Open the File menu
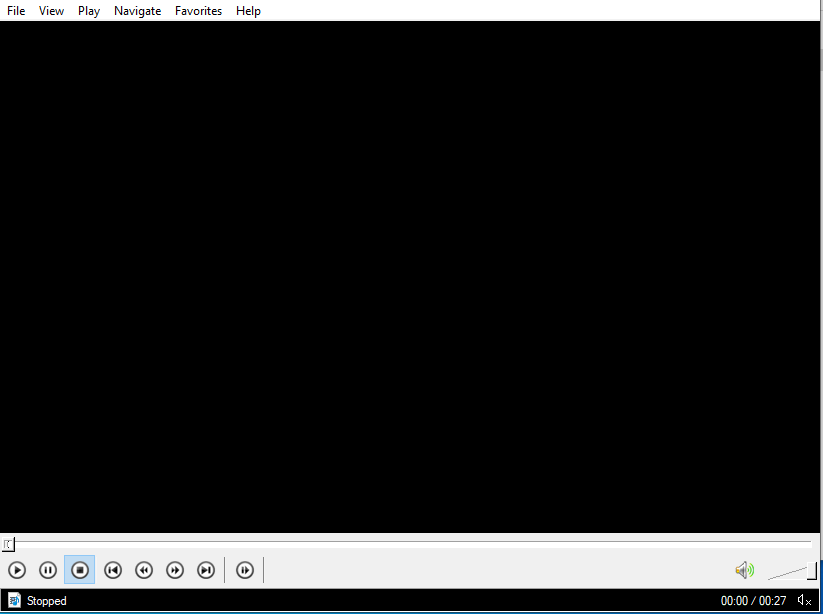Screen dimensions: 823x614 [16, 10]
